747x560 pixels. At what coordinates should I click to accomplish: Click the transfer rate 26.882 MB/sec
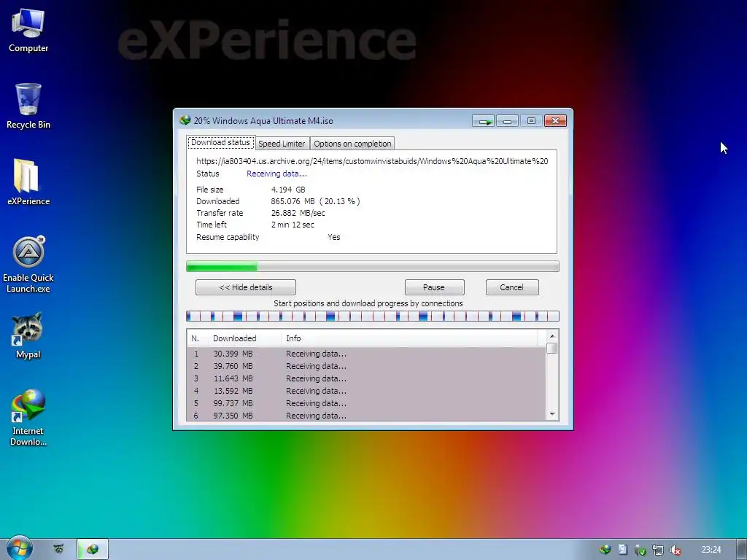point(298,213)
